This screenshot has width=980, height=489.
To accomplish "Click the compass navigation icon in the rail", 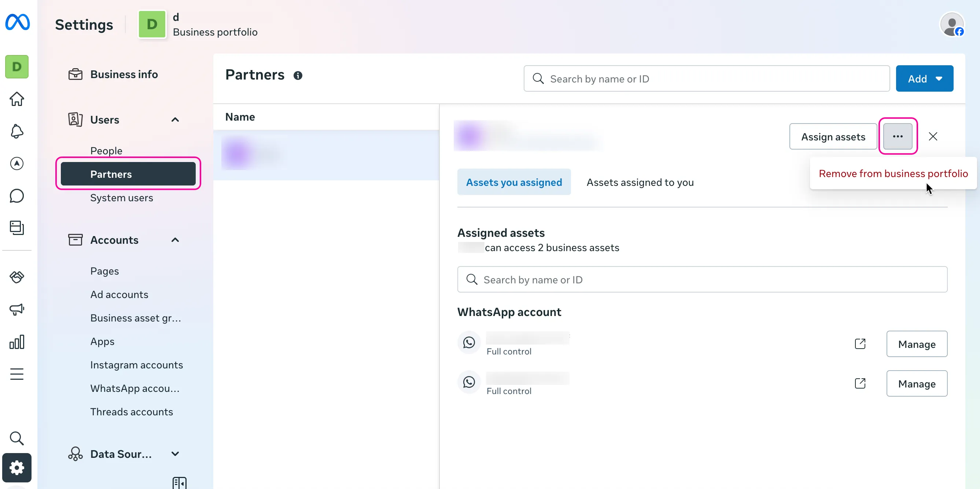I will tap(17, 163).
